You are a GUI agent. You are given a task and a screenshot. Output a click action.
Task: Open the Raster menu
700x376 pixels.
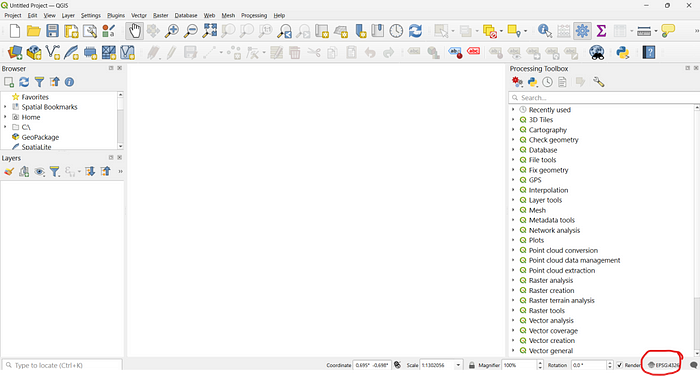[x=160, y=15]
